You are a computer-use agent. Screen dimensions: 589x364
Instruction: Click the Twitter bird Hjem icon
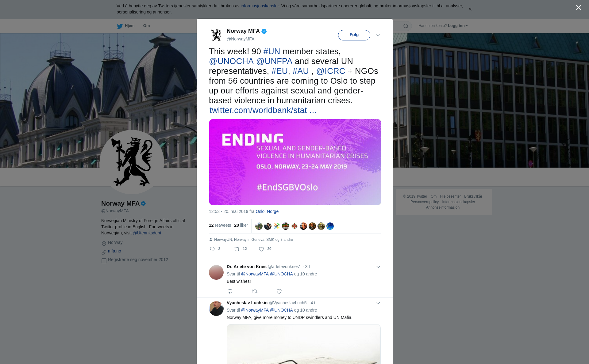coord(120,26)
